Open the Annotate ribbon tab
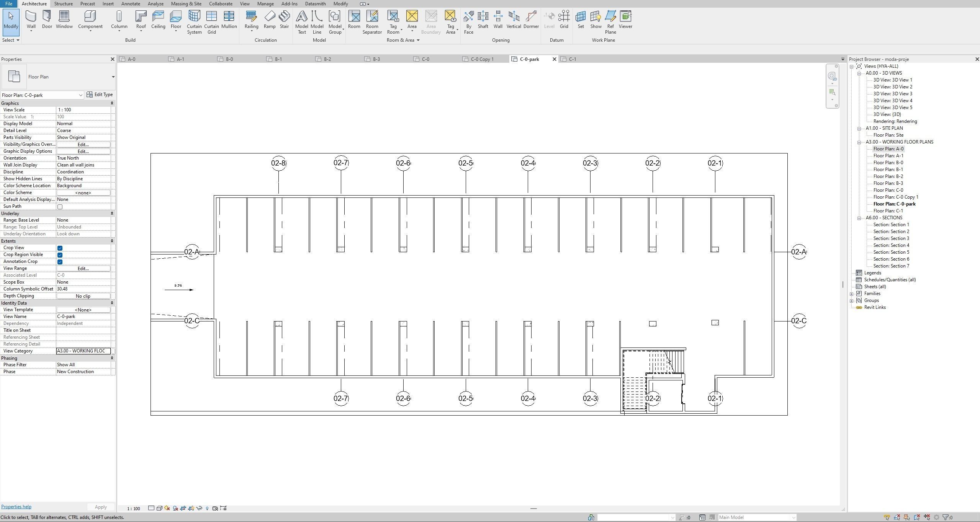Image resolution: width=980 pixels, height=522 pixels. [130, 4]
